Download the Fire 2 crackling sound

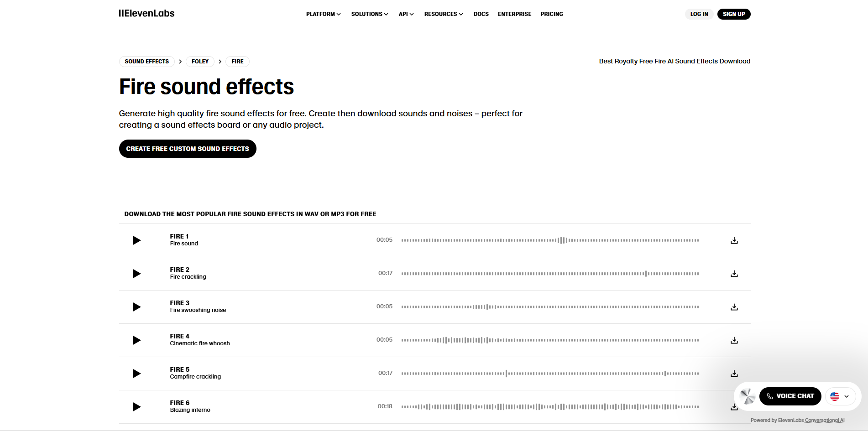coord(734,274)
